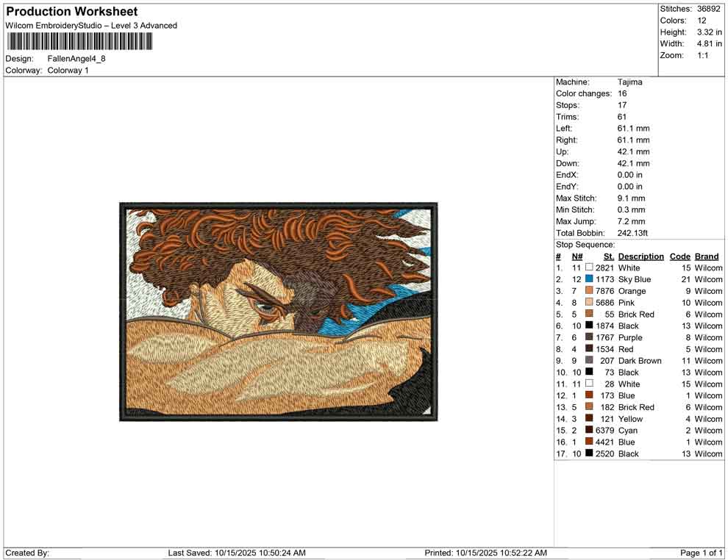The height and width of the screenshot is (560, 728).
Task: Click the embroidery design preview image
Action: tap(279, 312)
